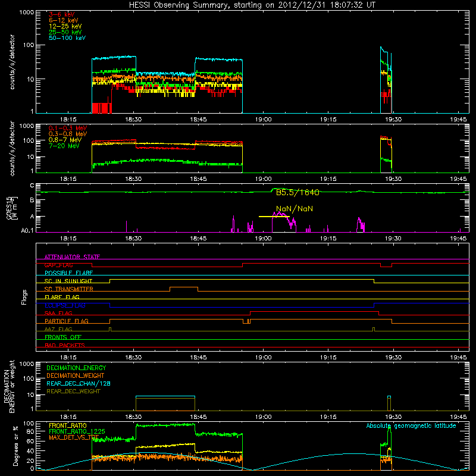Select the FRONTS_OFF flag label
This screenshot has height=476, width=476.
(63, 337)
